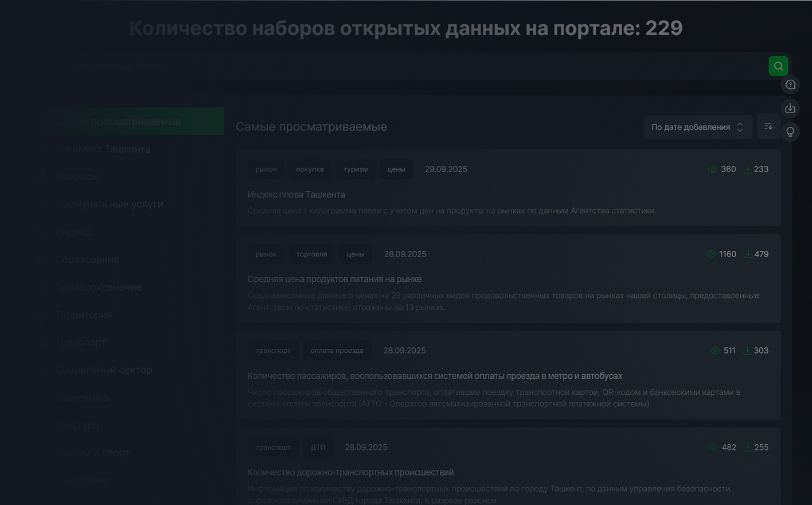Image resolution: width=812 pixels, height=505 pixels.
Task: Open the Территория category
Action: 83,314
